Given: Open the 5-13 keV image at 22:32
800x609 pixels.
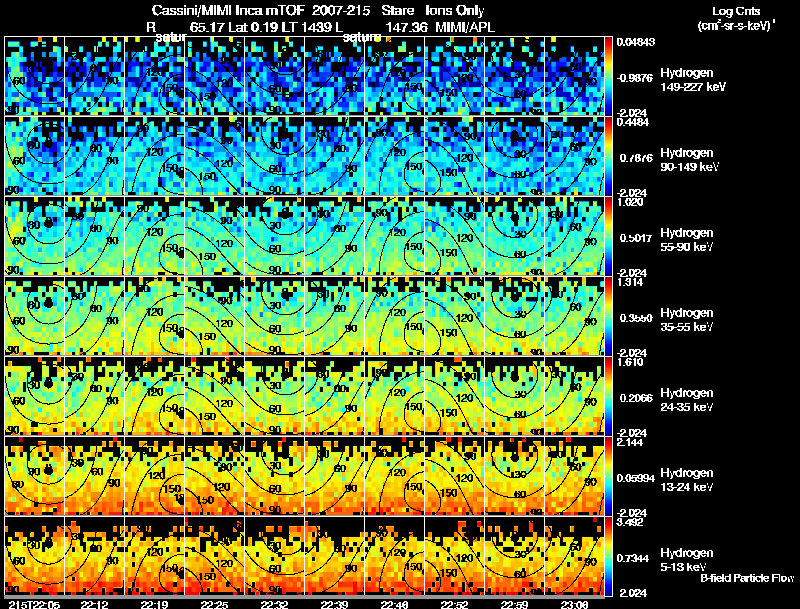Looking at the screenshot, I should (274, 556).
